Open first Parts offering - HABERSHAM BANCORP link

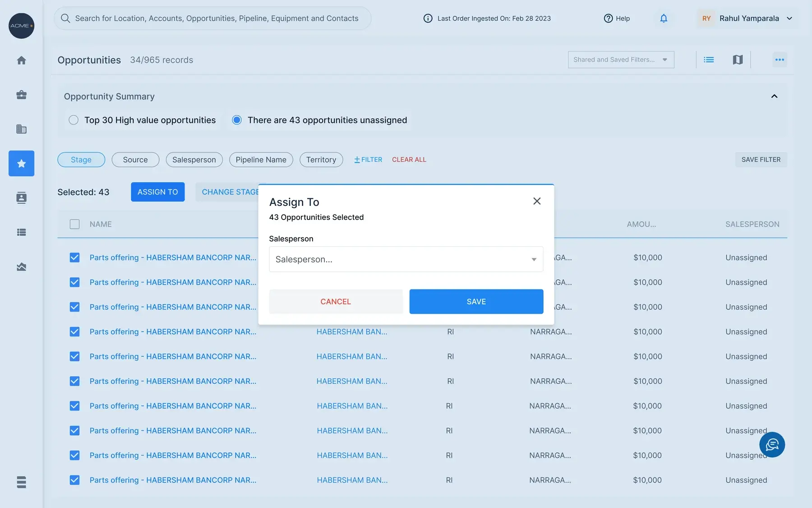click(173, 257)
